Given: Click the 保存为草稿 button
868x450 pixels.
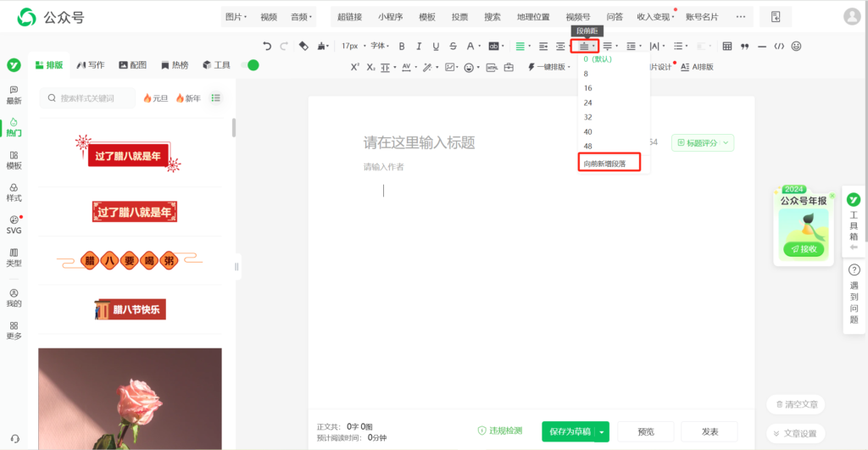Looking at the screenshot, I should (x=569, y=431).
